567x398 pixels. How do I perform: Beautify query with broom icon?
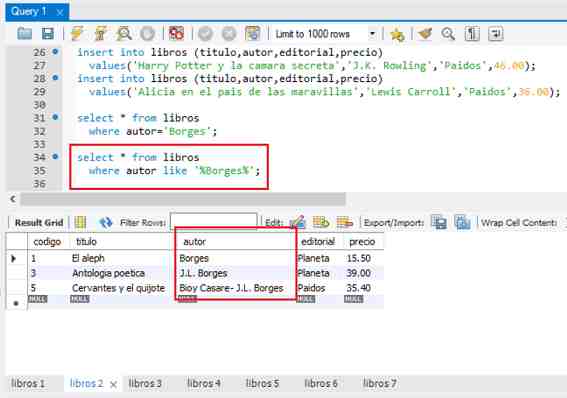(x=425, y=34)
